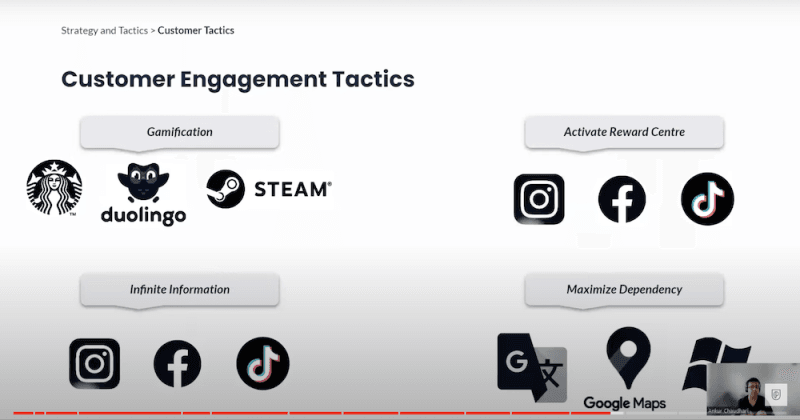Click the presenter webcam thumbnail

click(x=753, y=389)
